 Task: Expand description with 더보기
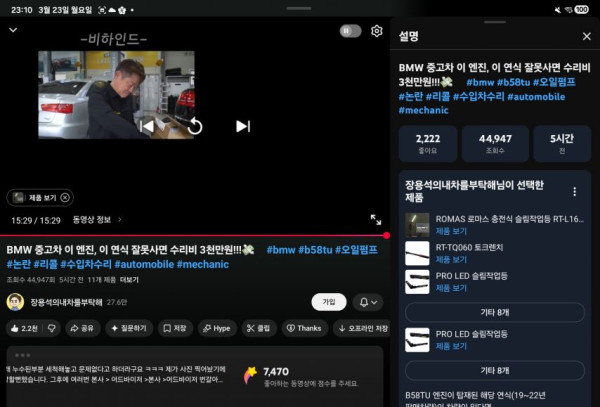tap(129, 280)
